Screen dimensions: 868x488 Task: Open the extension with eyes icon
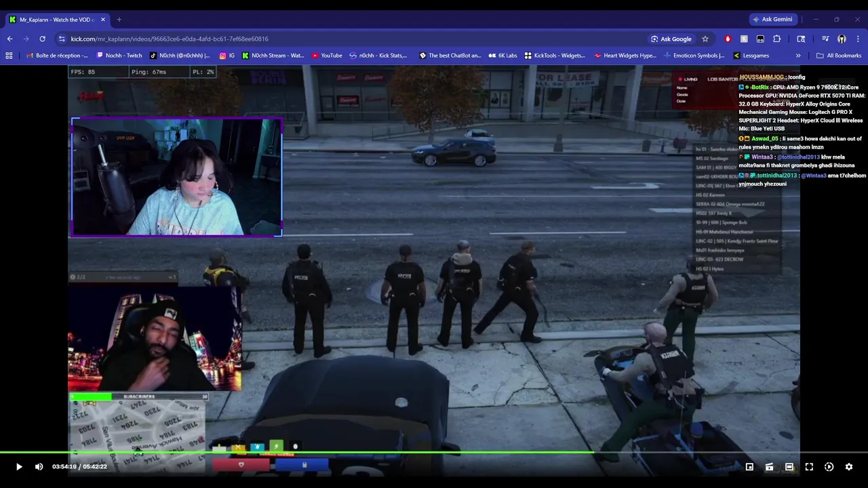click(x=760, y=39)
